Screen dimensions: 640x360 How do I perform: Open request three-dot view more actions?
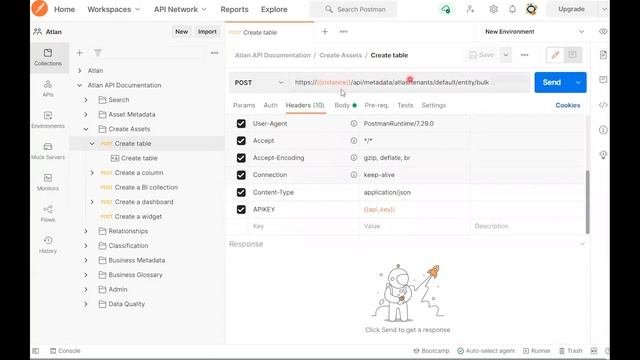coord(524,55)
